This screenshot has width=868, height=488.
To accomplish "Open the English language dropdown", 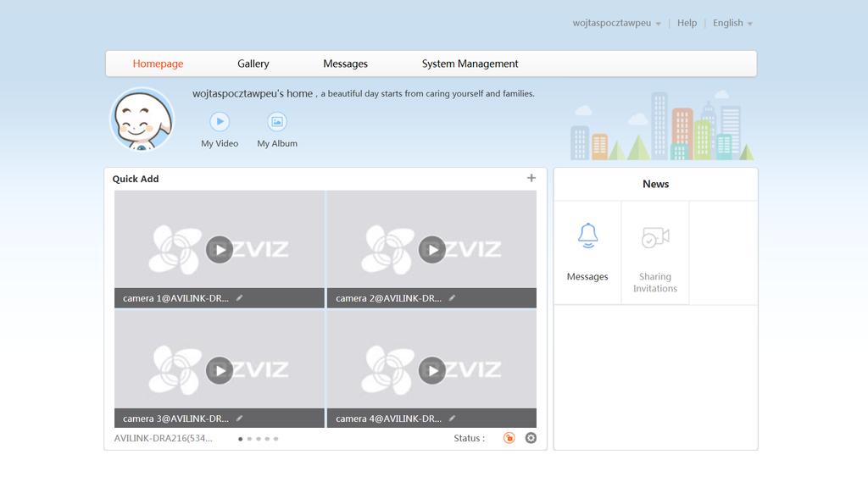I will pyautogui.click(x=732, y=23).
